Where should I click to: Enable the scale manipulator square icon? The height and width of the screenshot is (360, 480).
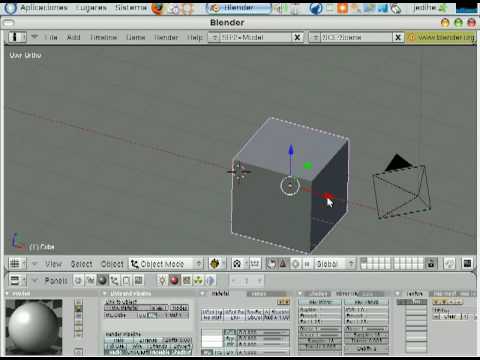point(307,264)
